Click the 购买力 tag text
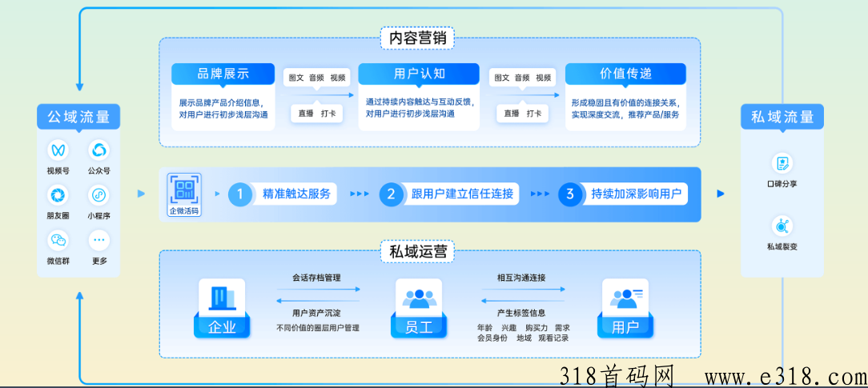Image resolution: width=868 pixels, height=388 pixels. 537,328
